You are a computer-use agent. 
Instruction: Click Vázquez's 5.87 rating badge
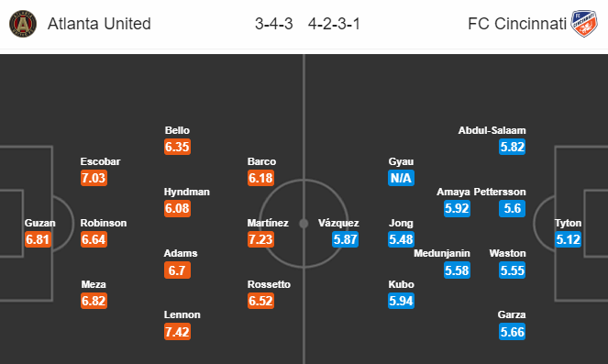(345, 239)
